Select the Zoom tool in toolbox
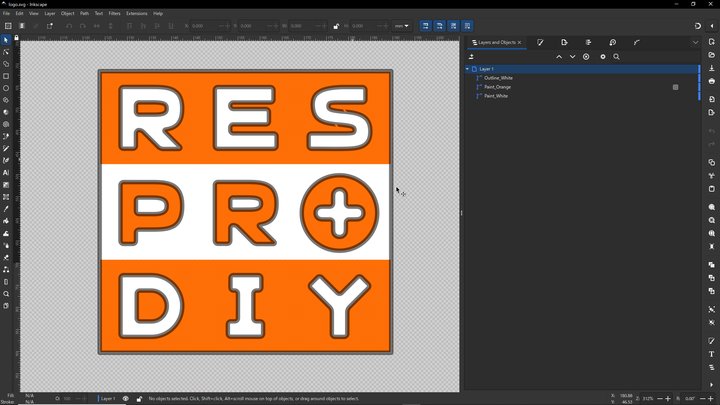The image size is (720, 405). [6, 294]
